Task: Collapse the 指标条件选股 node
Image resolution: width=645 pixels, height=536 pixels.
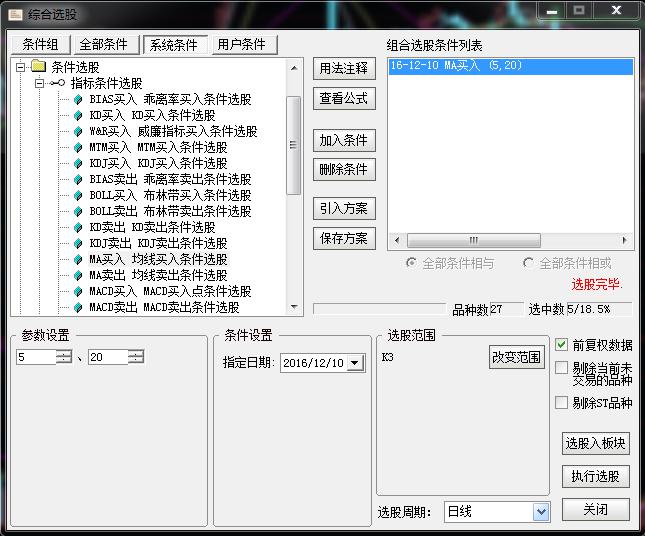Action: (x=39, y=84)
